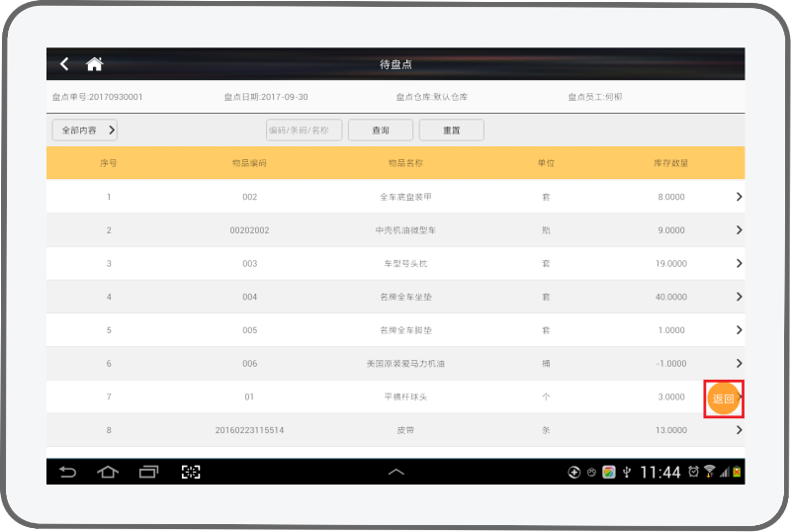Tap the back arrow in title bar

tap(65, 64)
